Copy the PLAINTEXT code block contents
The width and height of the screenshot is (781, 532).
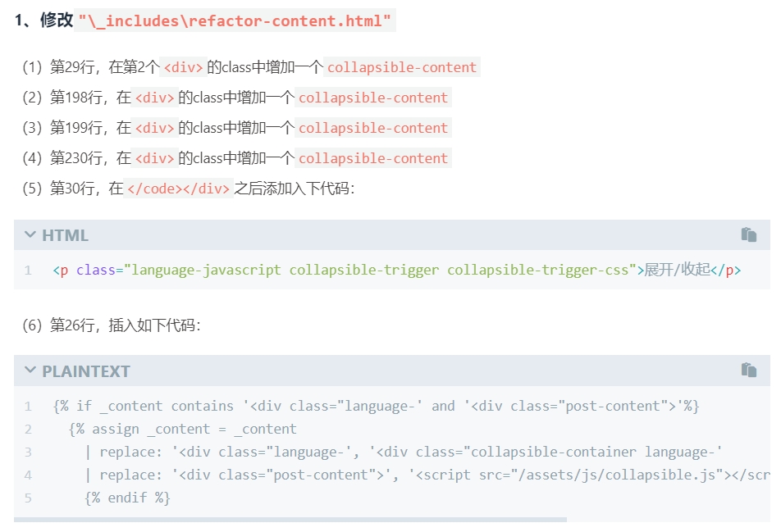pos(748,370)
